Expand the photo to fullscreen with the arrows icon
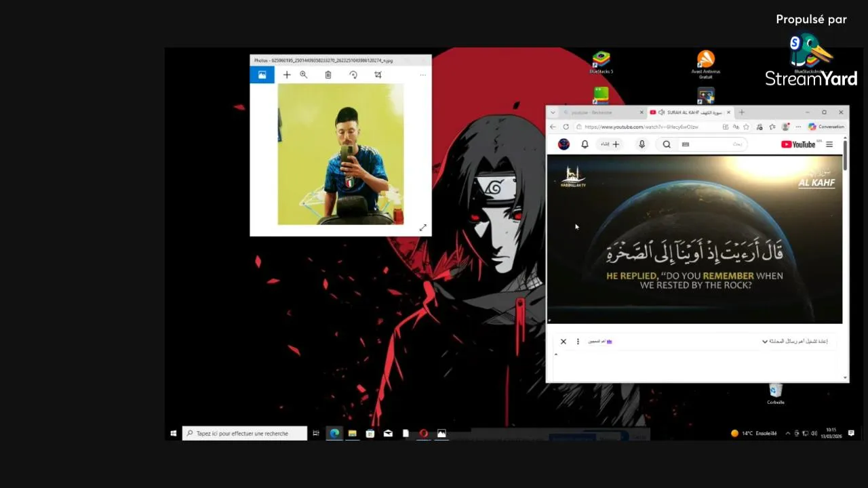 [422, 228]
